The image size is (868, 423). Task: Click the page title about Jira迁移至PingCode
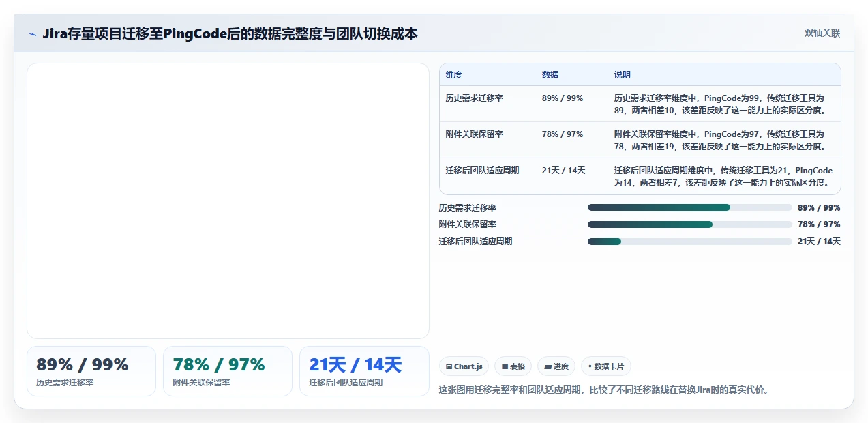click(230, 33)
